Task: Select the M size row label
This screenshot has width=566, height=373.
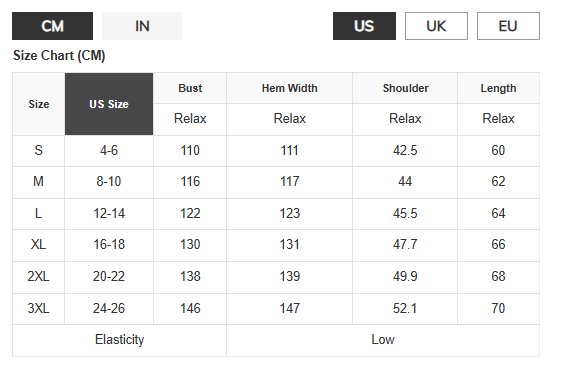Action: 39,181
